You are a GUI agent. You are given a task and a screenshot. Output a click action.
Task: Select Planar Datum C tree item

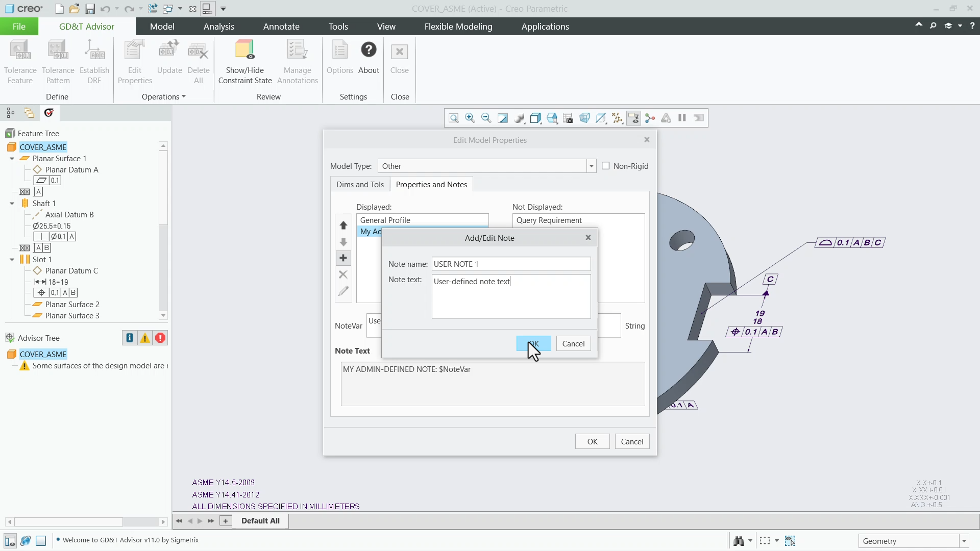[71, 271]
